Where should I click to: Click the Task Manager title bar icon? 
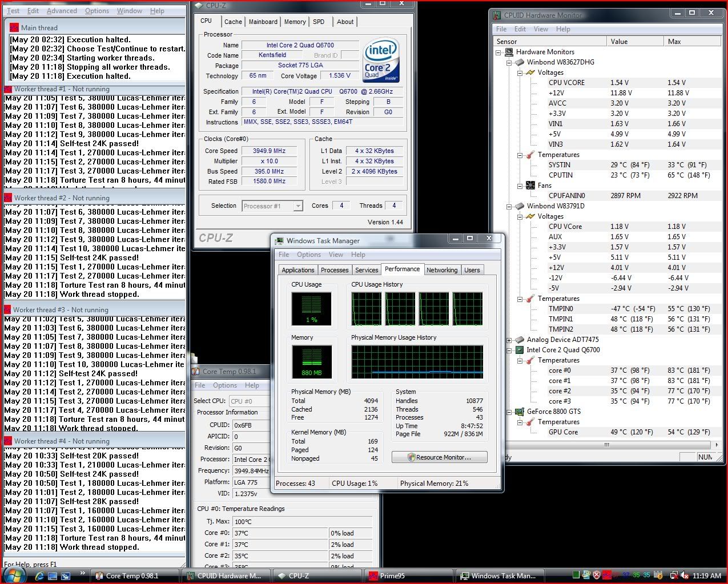click(280, 241)
